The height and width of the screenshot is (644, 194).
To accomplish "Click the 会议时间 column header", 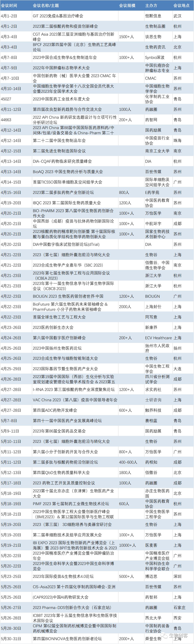I will [x=9, y=5].
